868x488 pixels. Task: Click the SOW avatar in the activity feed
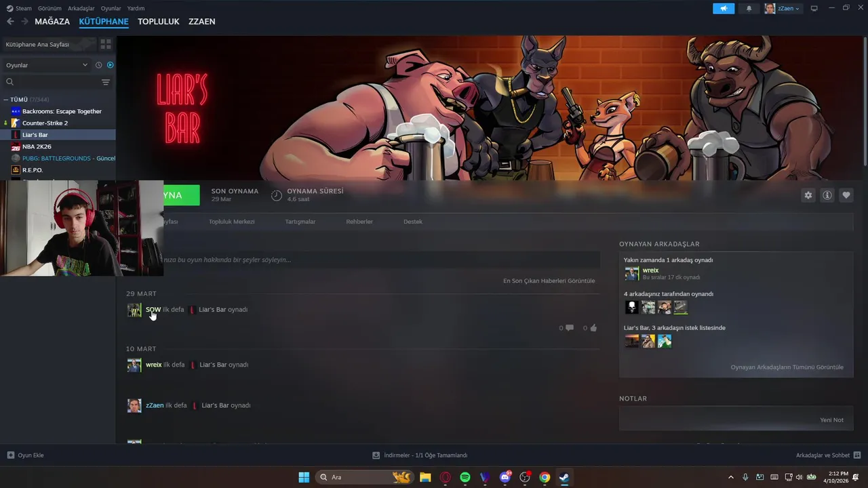[x=134, y=310]
